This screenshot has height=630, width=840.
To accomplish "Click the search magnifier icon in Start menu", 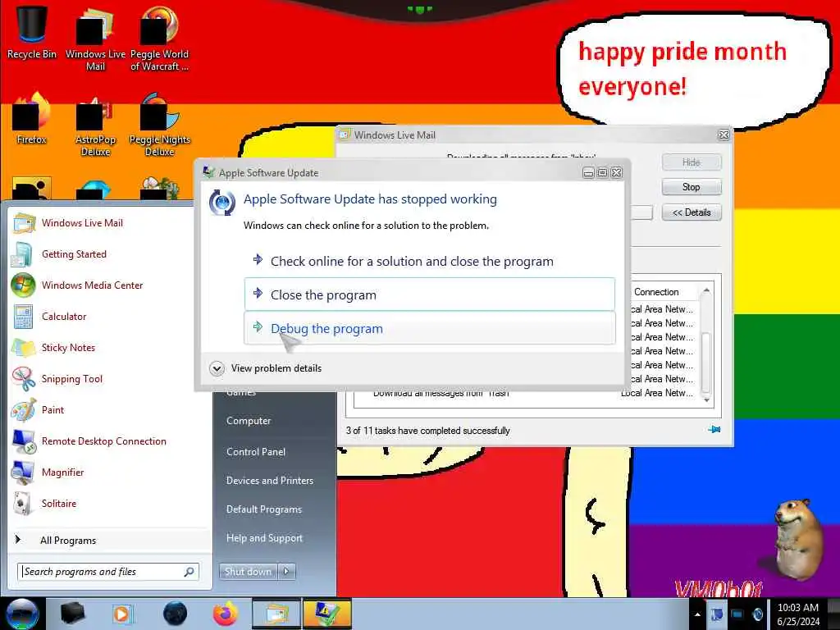I will (189, 572).
